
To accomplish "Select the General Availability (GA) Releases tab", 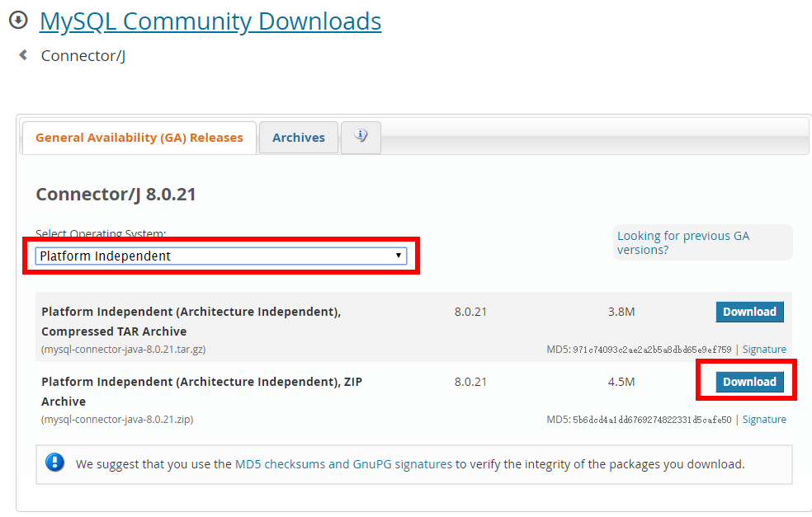I will coord(139,137).
